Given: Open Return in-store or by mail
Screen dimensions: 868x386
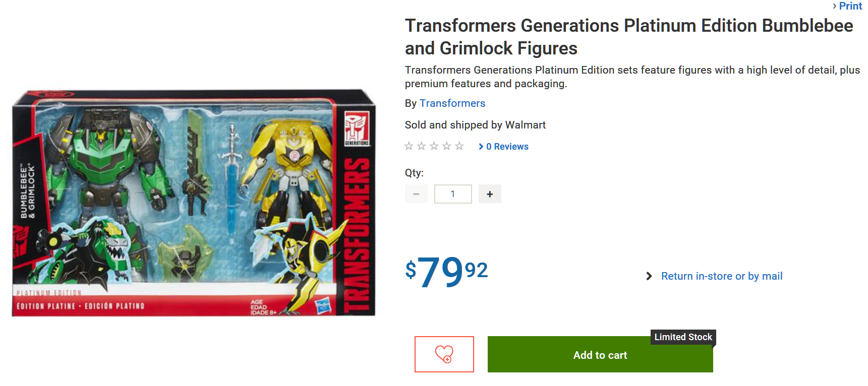Looking at the screenshot, I should point(722,276).
